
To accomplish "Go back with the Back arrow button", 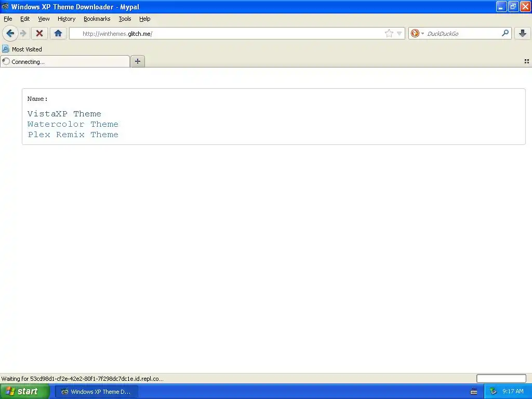I will click(10, 33).
